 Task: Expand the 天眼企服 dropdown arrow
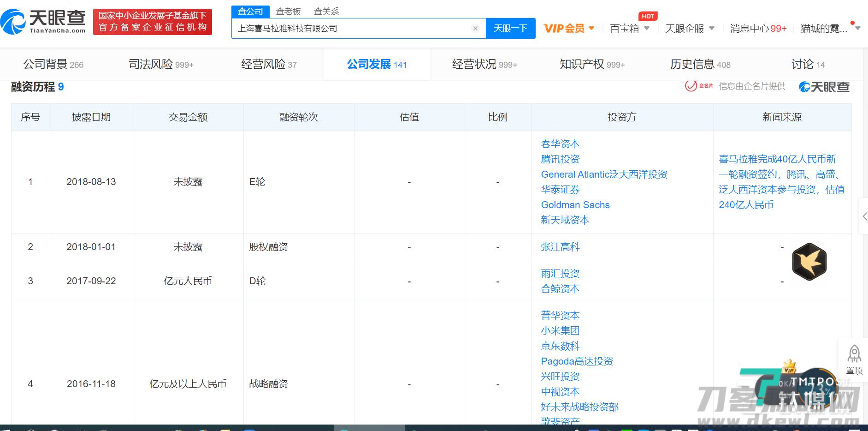pos(712,28)
